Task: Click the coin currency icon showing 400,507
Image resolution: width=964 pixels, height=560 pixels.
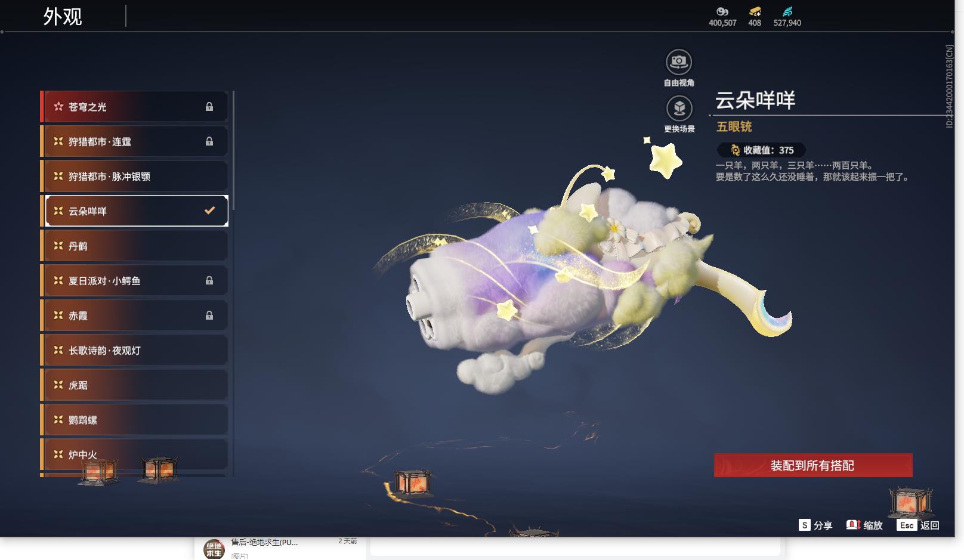Action: point(722,11)
